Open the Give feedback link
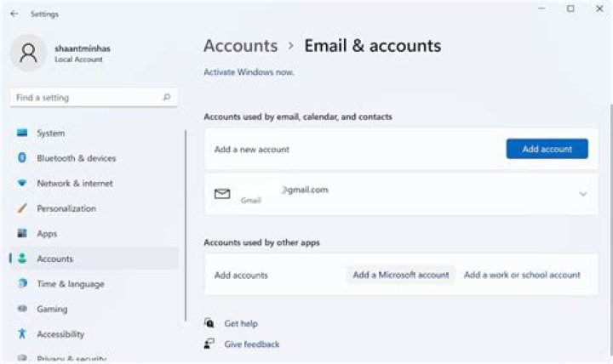Screen dimensions: 613x364 click(251, 344)
